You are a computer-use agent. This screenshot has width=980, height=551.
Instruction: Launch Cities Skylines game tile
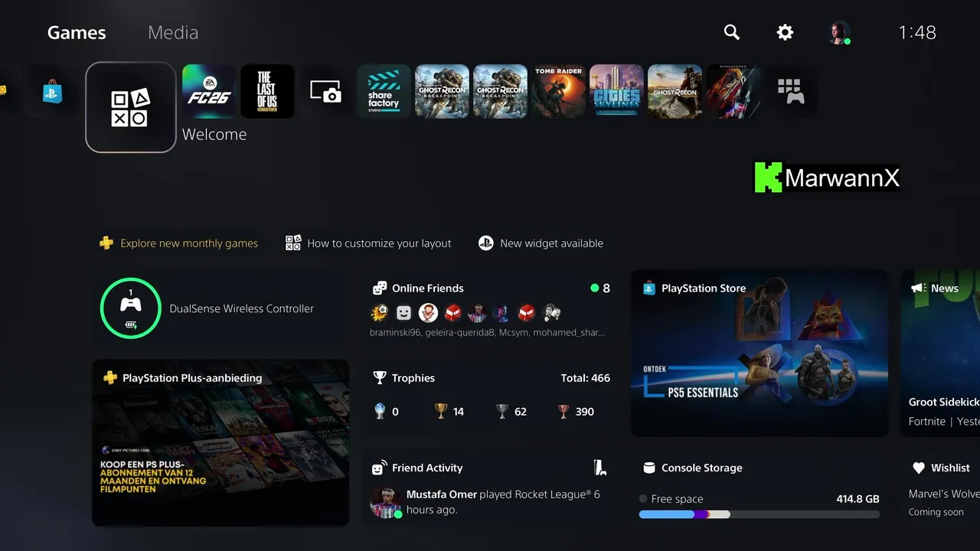click(616, 91)
